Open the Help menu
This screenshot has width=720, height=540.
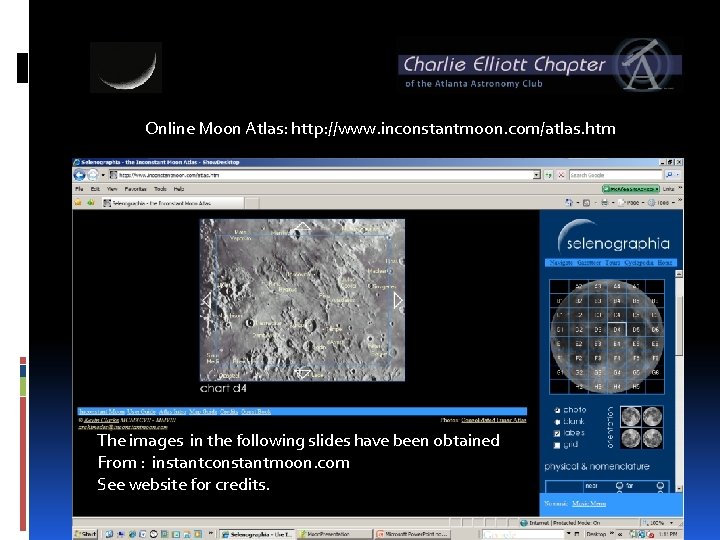[179, 189]
